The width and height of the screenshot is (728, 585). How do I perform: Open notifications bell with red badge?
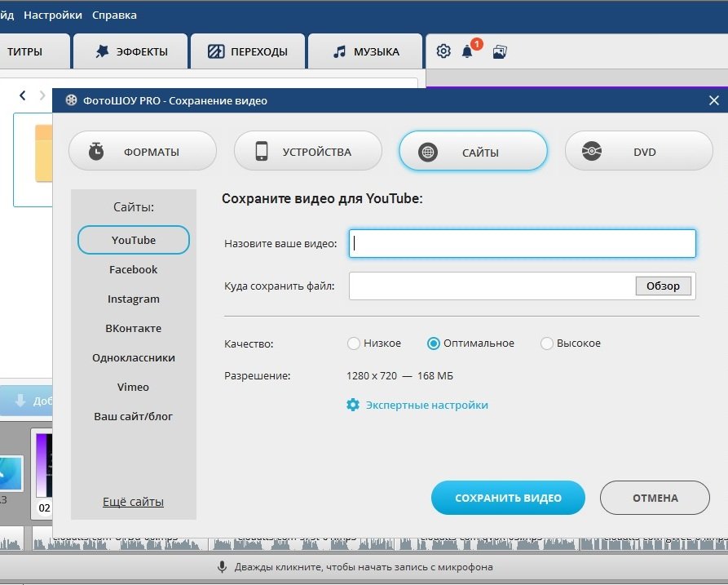click(468, 51)
